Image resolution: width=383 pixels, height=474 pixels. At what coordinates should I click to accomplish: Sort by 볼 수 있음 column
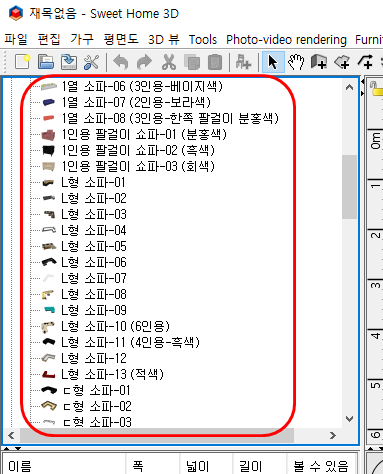point(322,466)
